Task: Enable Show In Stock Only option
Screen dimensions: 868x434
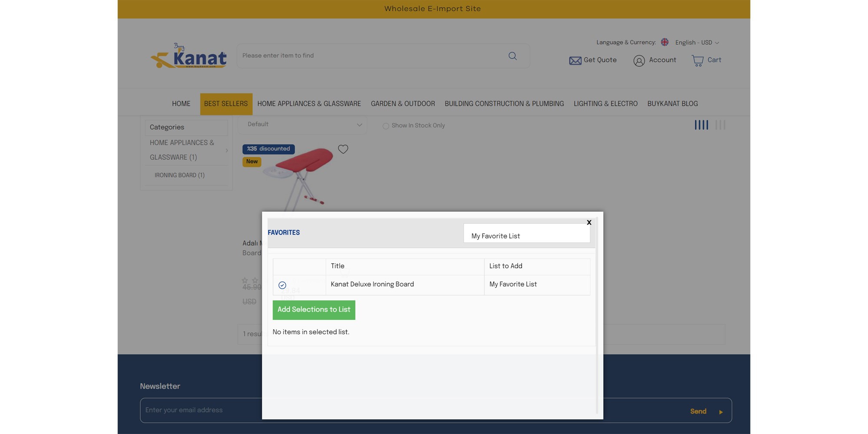Action: [385, 126]
